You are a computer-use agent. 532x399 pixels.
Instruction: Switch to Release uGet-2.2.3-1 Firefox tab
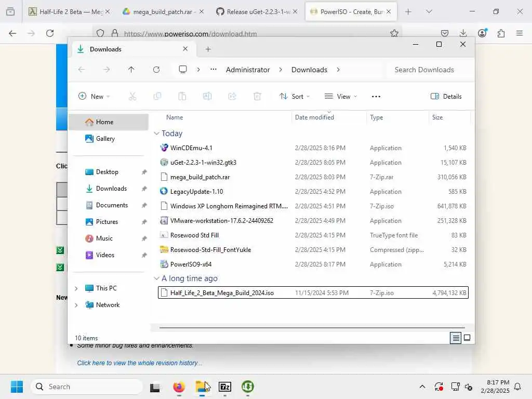[257, 11]
